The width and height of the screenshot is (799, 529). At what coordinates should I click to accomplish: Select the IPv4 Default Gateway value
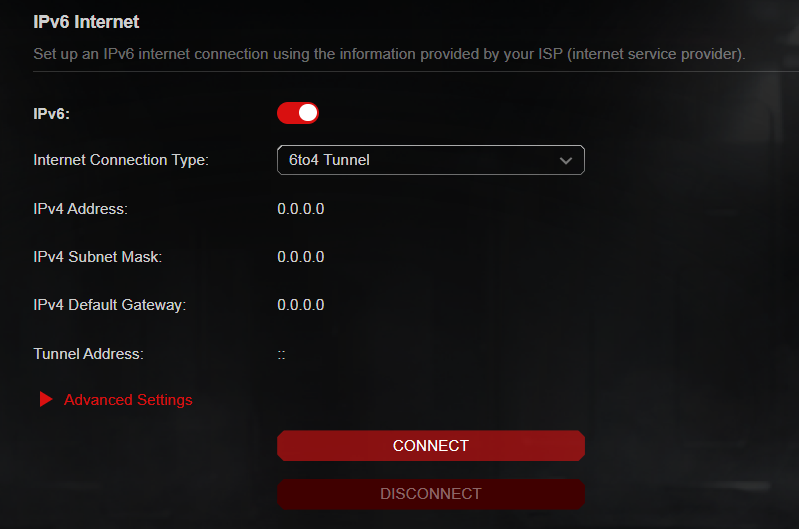300,305
